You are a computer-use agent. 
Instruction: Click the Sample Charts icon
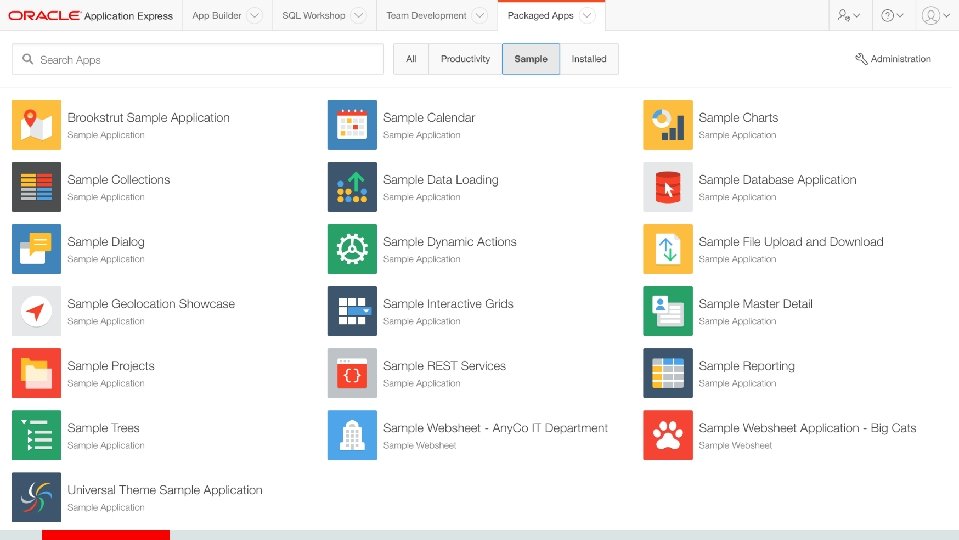[x=668, y=125]
